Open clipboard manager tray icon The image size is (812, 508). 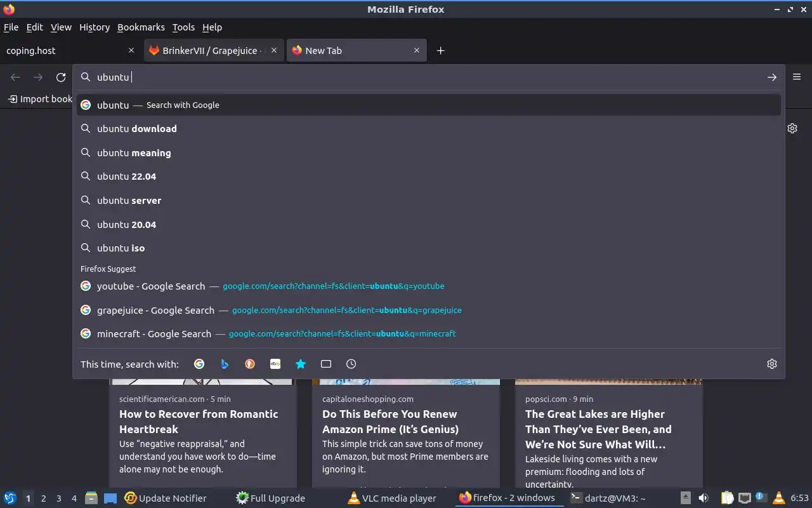pos(727,498)
